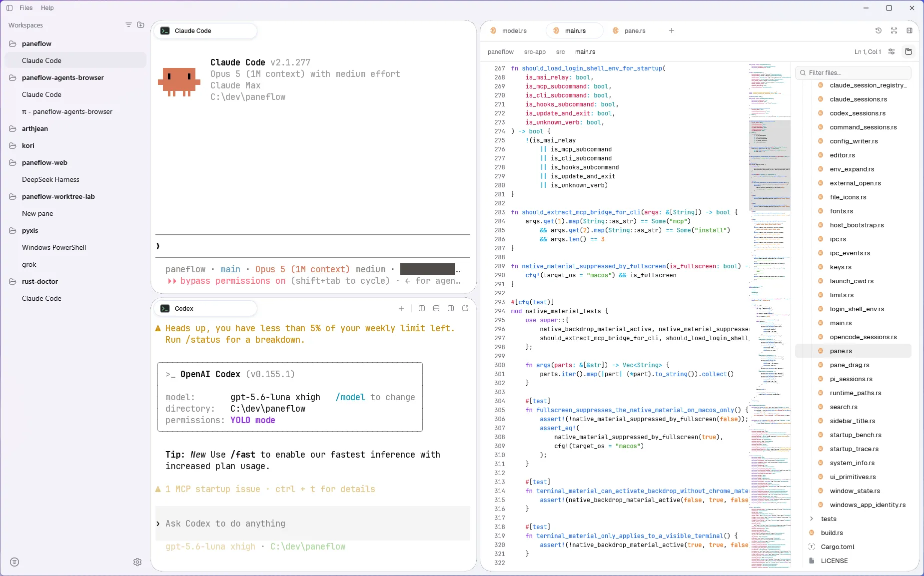Select the Claude Code pane tab
924x576 pixels.
205,31
